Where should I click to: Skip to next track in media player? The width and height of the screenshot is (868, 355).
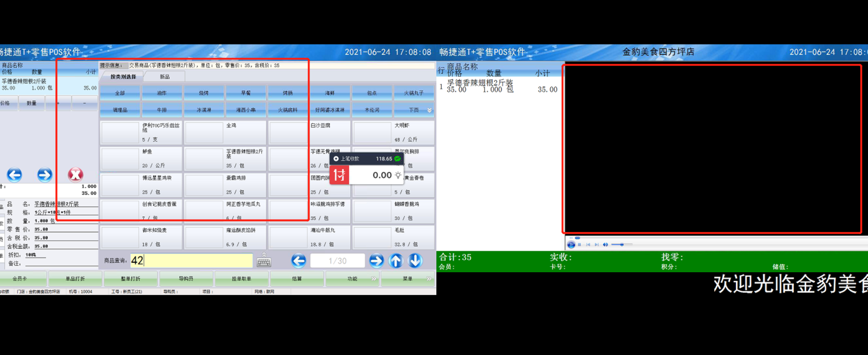596,244
